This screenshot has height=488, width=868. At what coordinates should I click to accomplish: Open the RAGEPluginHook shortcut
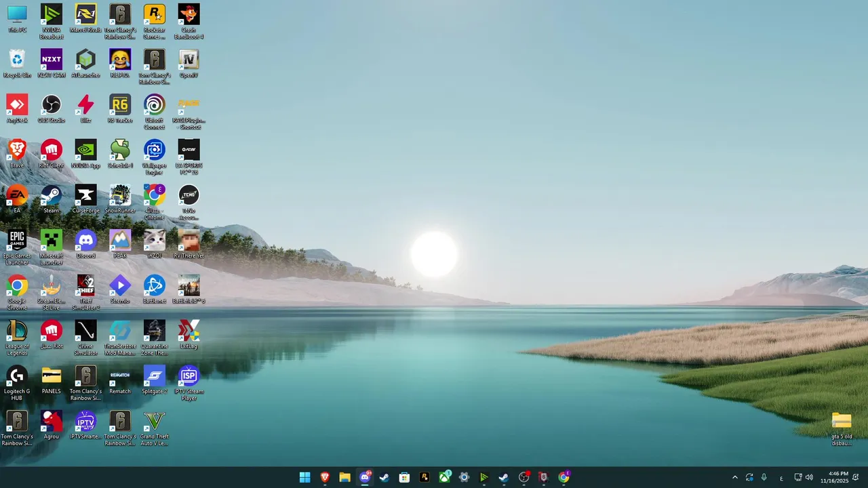pos(189,113)
